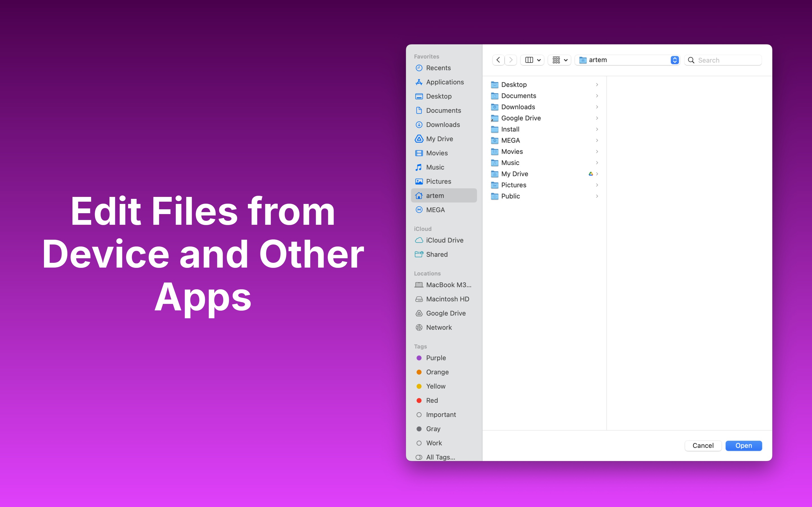Click the Cancel button
The height and width of the screenshot is (507, 812).
click(x=703, y=446)
